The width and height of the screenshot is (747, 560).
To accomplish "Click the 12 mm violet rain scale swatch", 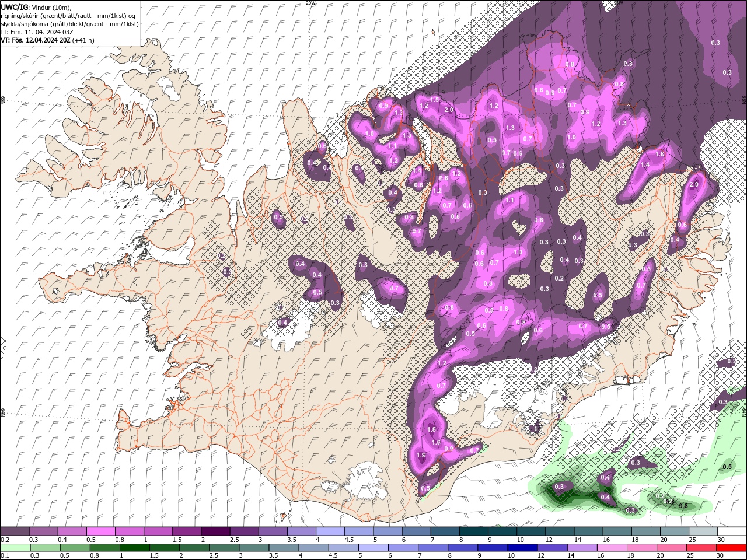I will [552, 548].
